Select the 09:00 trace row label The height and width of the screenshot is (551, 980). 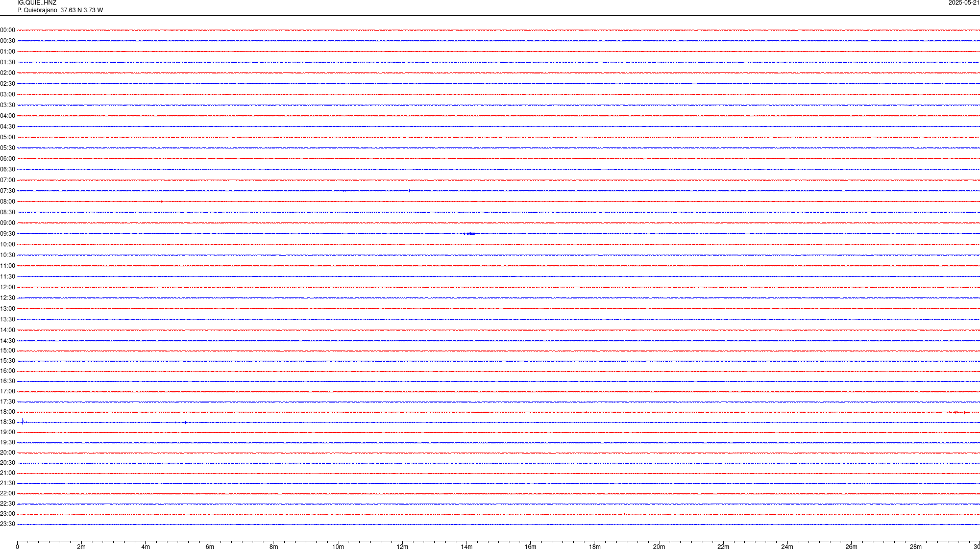click(8, 223)
